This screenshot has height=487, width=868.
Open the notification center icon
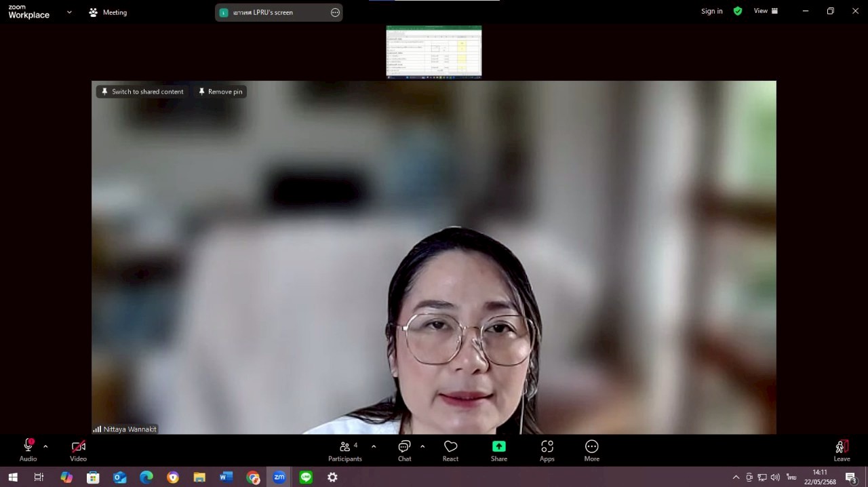click(850, 478)
